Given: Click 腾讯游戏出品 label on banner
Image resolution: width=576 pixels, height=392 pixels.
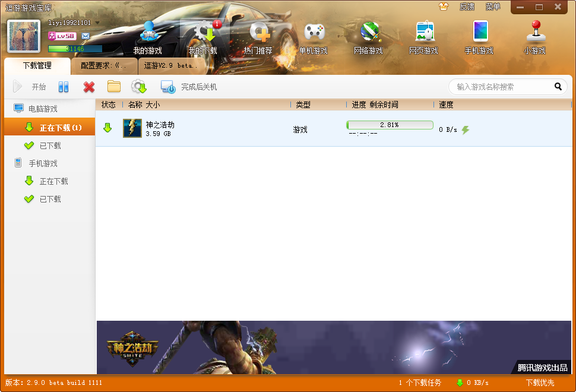Looking at the screenshot, I should tap(542, 368).
